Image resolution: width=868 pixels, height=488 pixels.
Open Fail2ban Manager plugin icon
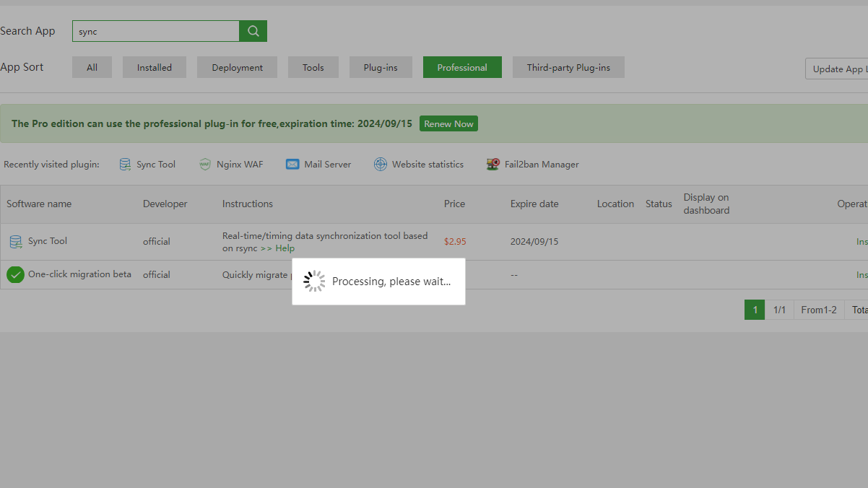[x=492, y=164]
